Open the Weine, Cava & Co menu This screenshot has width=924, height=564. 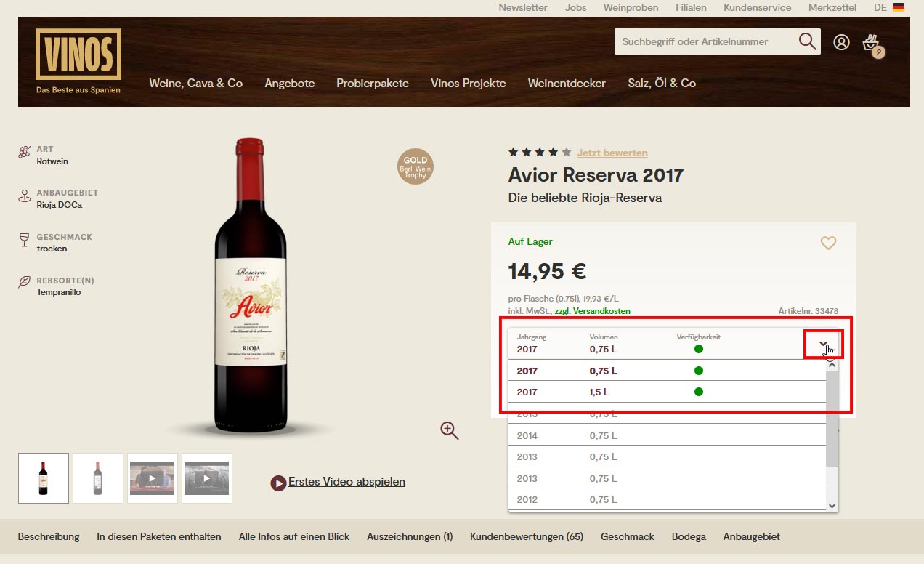pos(196,83)
